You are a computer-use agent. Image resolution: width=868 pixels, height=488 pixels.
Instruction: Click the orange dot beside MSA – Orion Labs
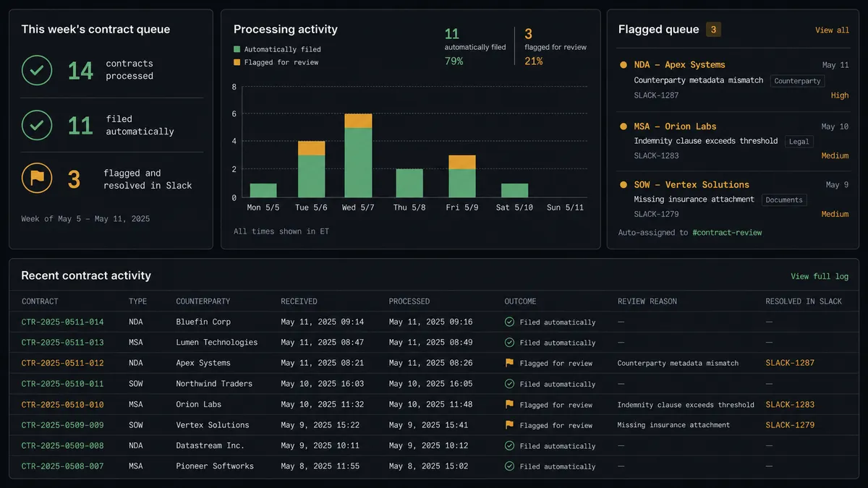tap(624, 127)
